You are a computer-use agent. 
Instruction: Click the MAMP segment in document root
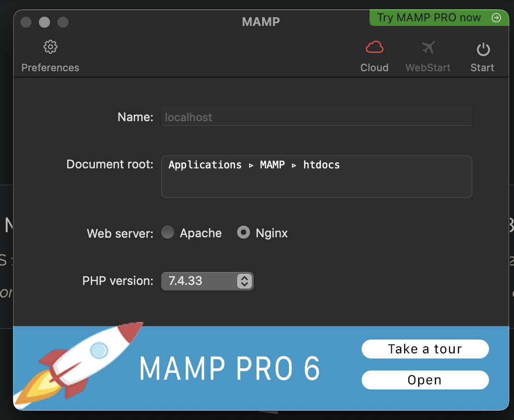pyautogui.click(x=272, y=165)
